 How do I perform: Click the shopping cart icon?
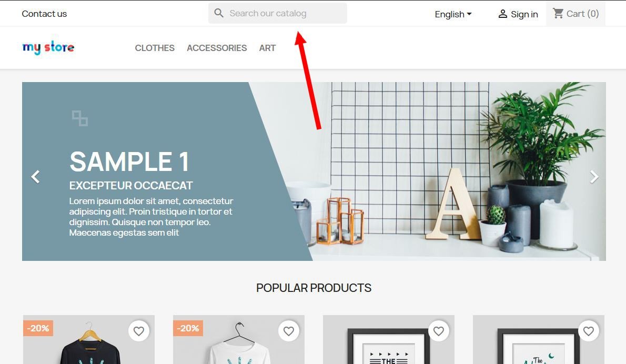(558, 14)
